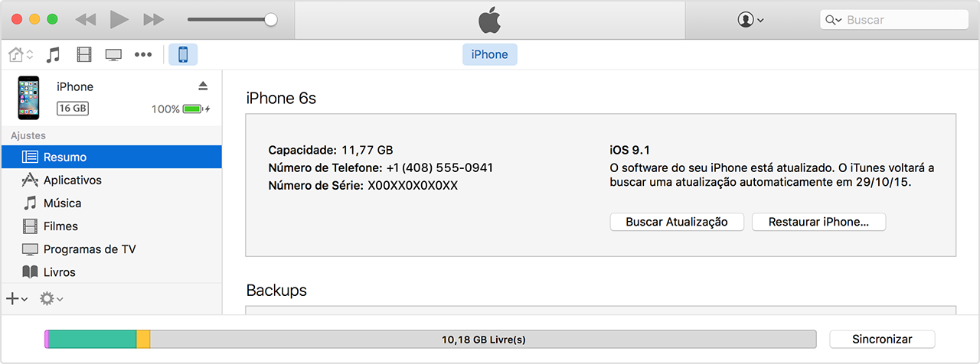Click the 10,18 GB Livre(s) free space bar
Screen dimensions: 980x364
click(483, 339)
